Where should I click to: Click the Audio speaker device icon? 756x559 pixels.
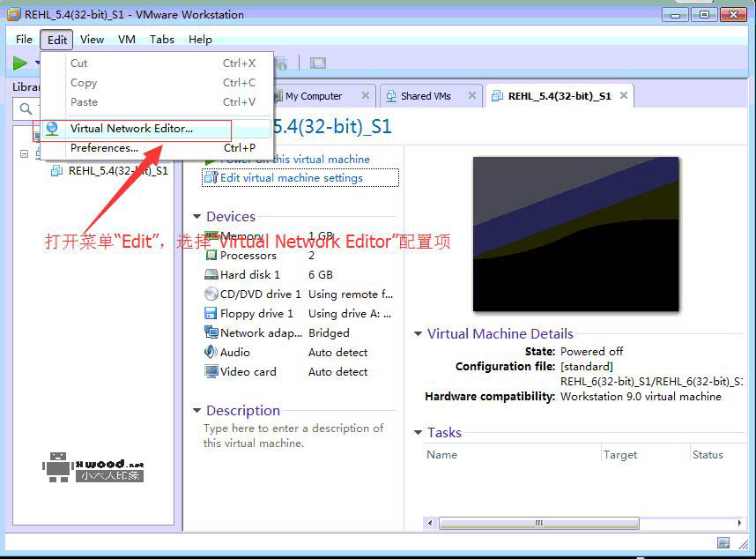(x=211, y=353)
